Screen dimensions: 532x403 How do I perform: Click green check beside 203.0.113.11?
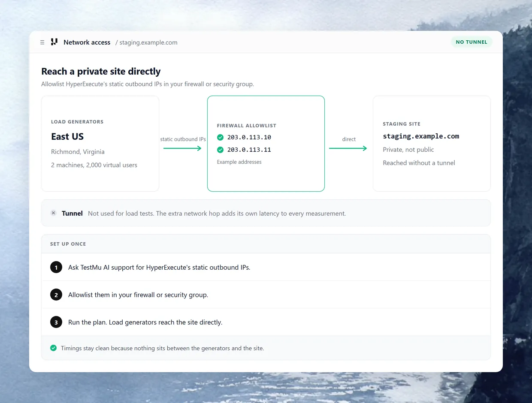click(x=220, y=150)
